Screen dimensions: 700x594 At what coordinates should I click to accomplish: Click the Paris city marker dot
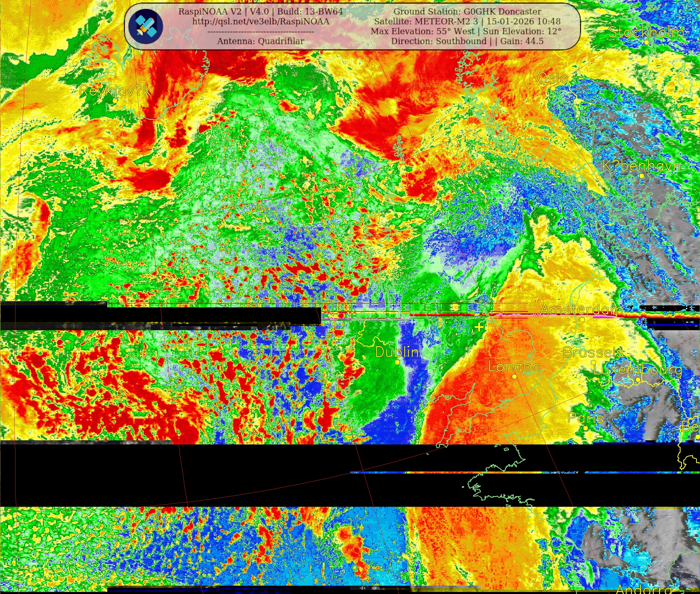pos(585,428)
